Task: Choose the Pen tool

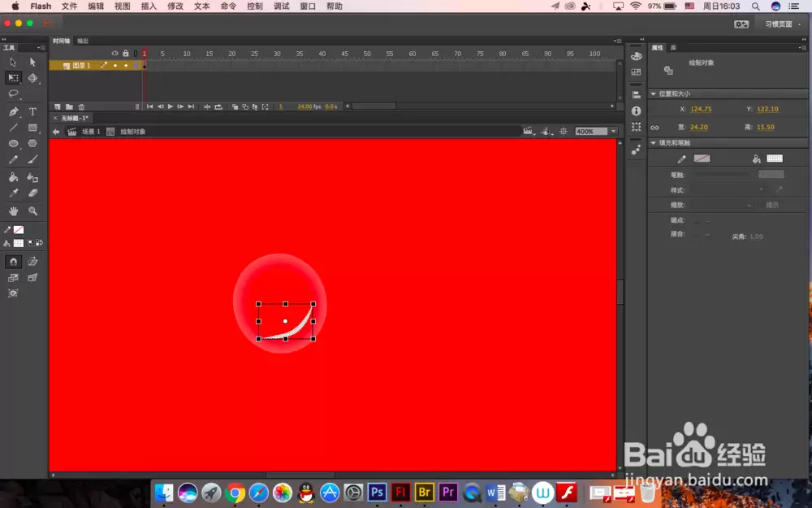Action: [14, 111]
